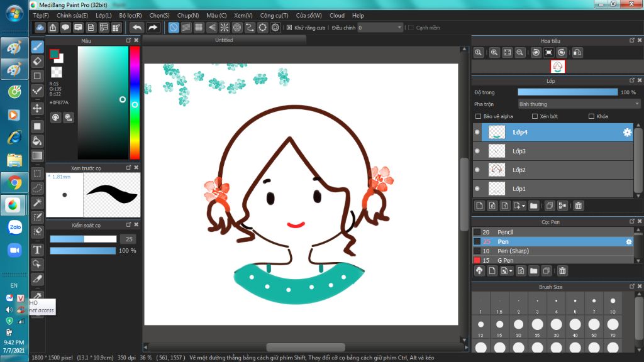The height and width of the screenshot is (362, 644).
Task: Pick the Move tool
Action: click(37, 108)
